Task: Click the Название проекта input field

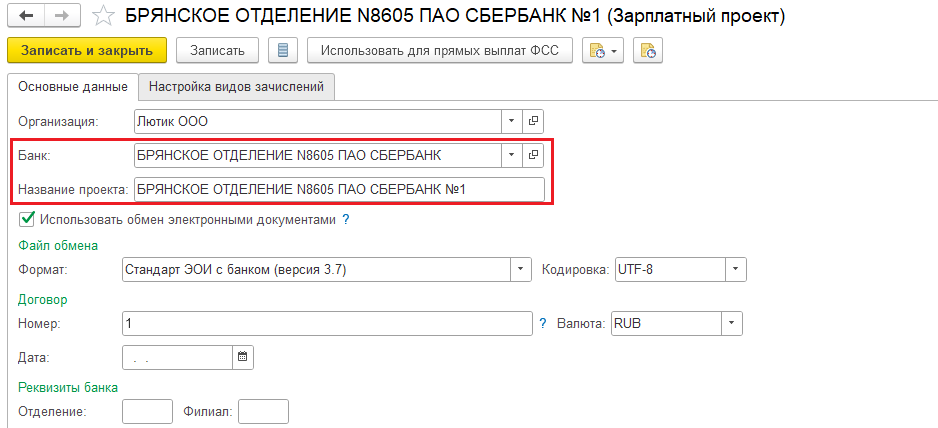Action: [339, 189]
